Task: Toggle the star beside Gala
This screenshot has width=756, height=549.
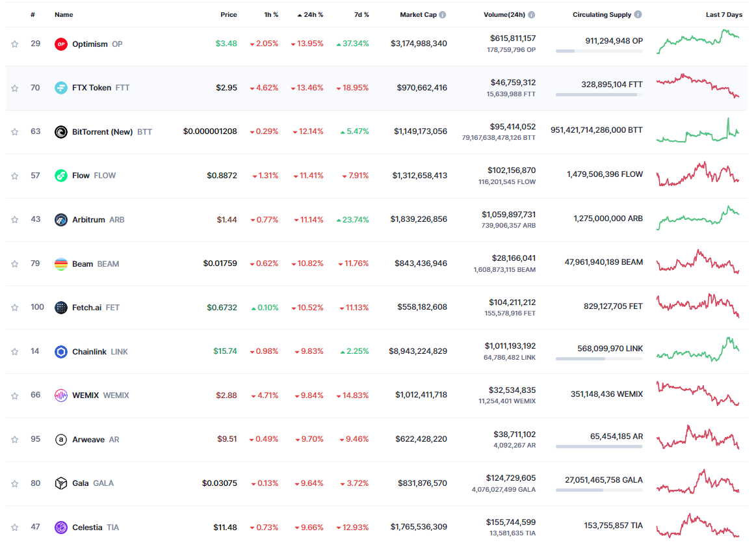Action: pos(15,483)
